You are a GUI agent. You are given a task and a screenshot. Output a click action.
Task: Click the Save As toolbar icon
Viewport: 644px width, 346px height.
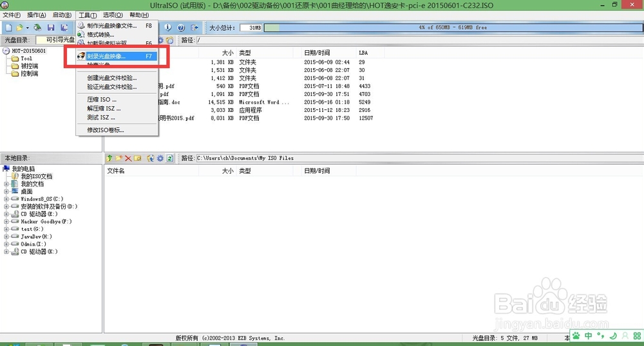(64, 28)
